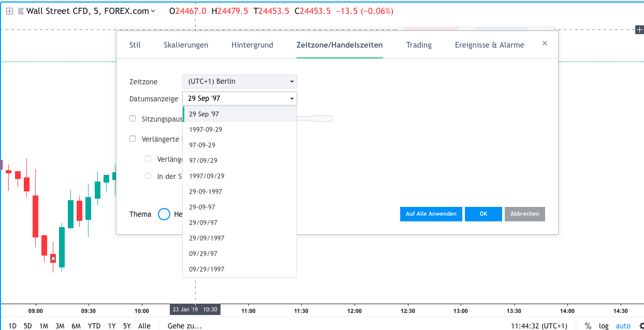Set chart range to 5Y
Screen dimensions: 644x330
(127, 326)
